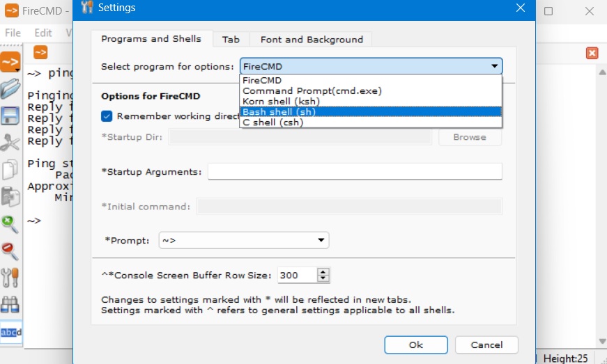Screen dimensions: 607x364
Task: Switch to Font and Background tab
Action: 312,40
